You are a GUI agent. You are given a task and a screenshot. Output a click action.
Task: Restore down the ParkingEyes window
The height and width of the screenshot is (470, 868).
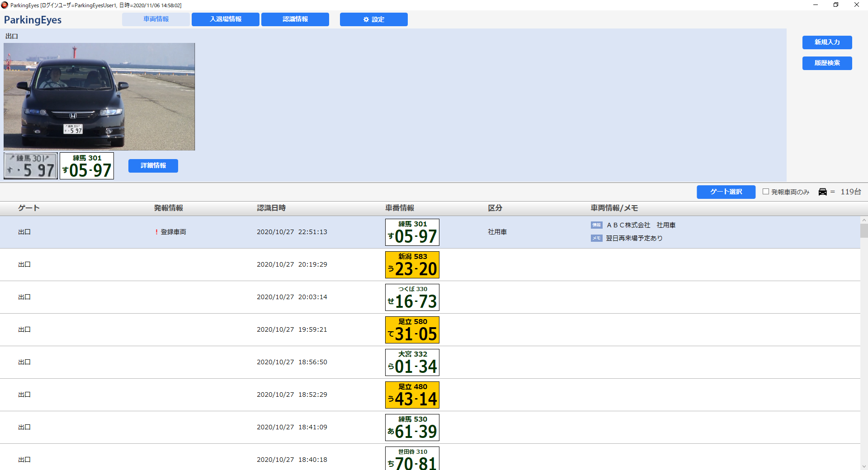coord(836,5)
